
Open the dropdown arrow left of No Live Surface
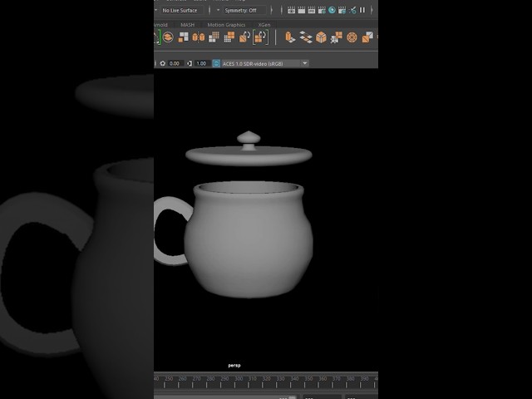coord(155,10)
